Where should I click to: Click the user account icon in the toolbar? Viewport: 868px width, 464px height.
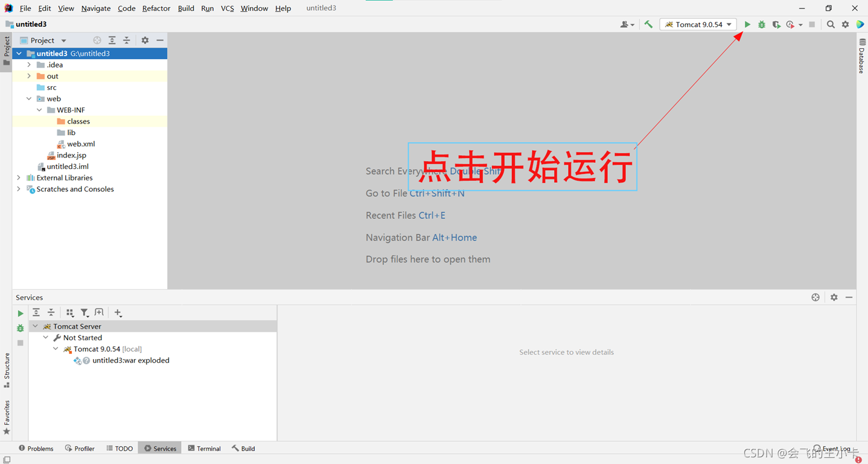tap(627, 25)
